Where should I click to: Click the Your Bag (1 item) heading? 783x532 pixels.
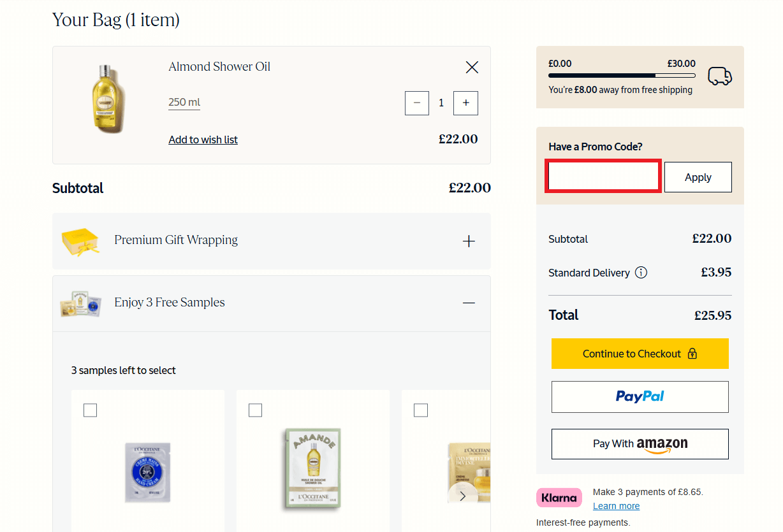pos(116,20)
